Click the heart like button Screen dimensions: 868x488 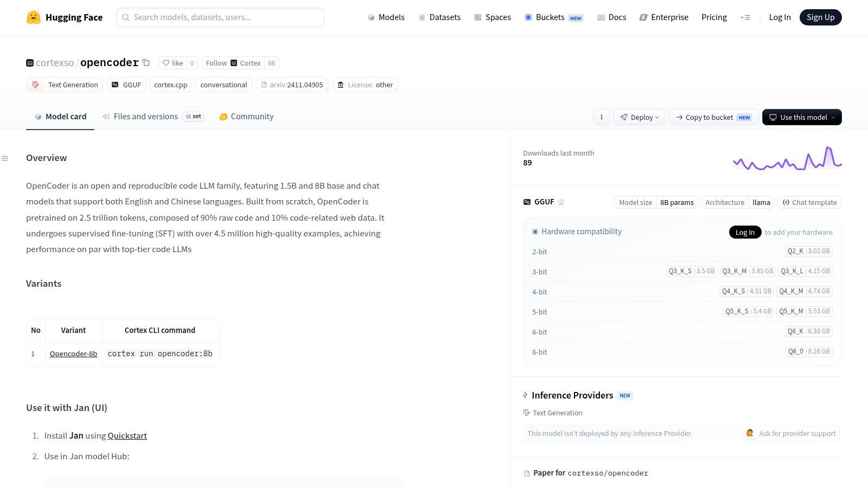[x=173, y=63]
